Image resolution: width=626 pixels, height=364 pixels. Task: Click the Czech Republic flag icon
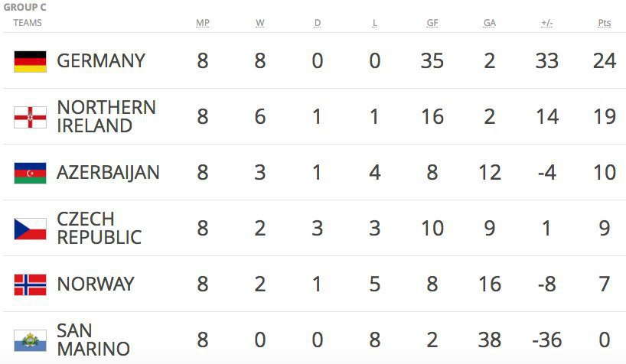click(30, 229)
